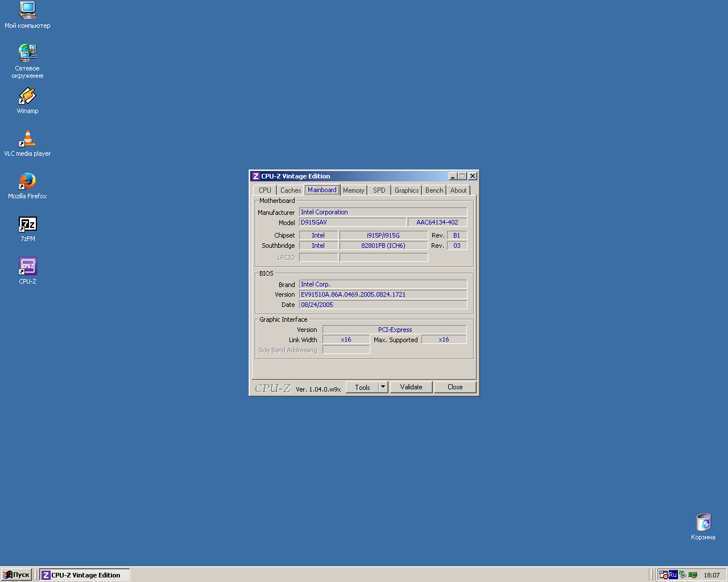
Task: Click the Southbridge value 82801FB (ICH6)
Action: coord(383,246)
